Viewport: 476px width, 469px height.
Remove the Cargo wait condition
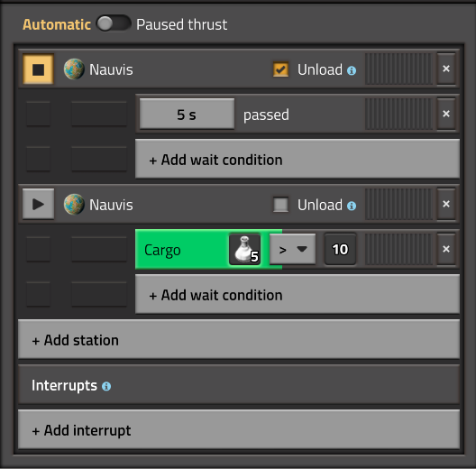click(446, 249)
